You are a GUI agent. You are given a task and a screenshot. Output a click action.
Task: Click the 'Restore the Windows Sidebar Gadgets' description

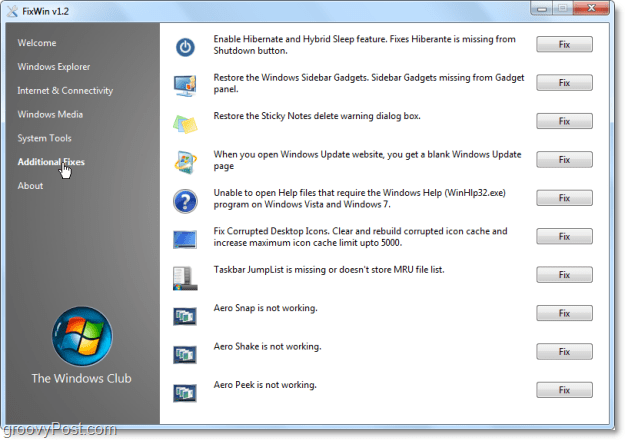pyautogui.click(x=369, y=83)
